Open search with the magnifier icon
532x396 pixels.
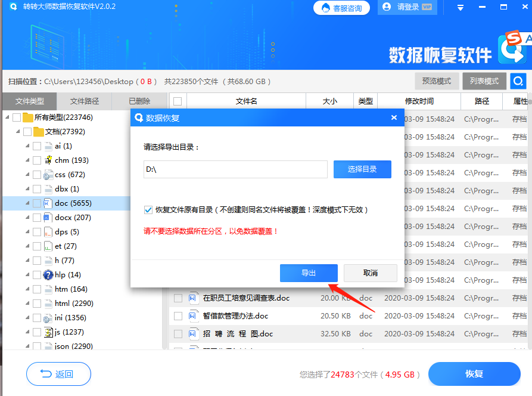519,81
